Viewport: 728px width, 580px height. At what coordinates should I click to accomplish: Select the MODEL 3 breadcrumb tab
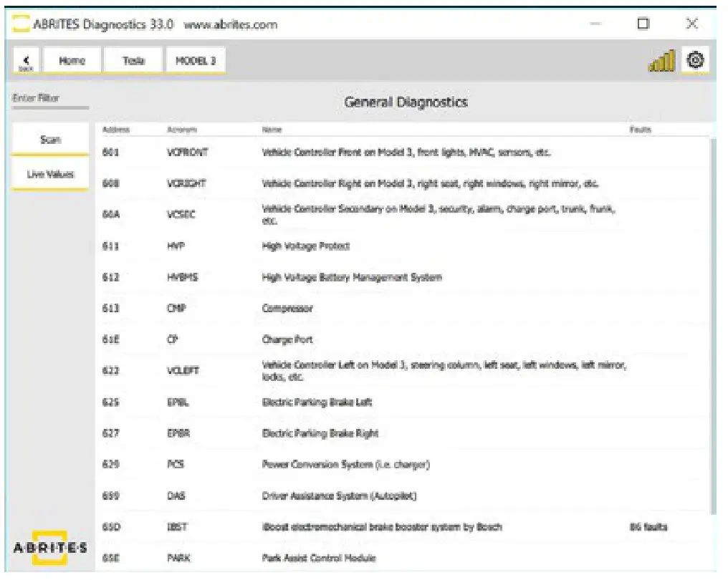tap(196, 60)
